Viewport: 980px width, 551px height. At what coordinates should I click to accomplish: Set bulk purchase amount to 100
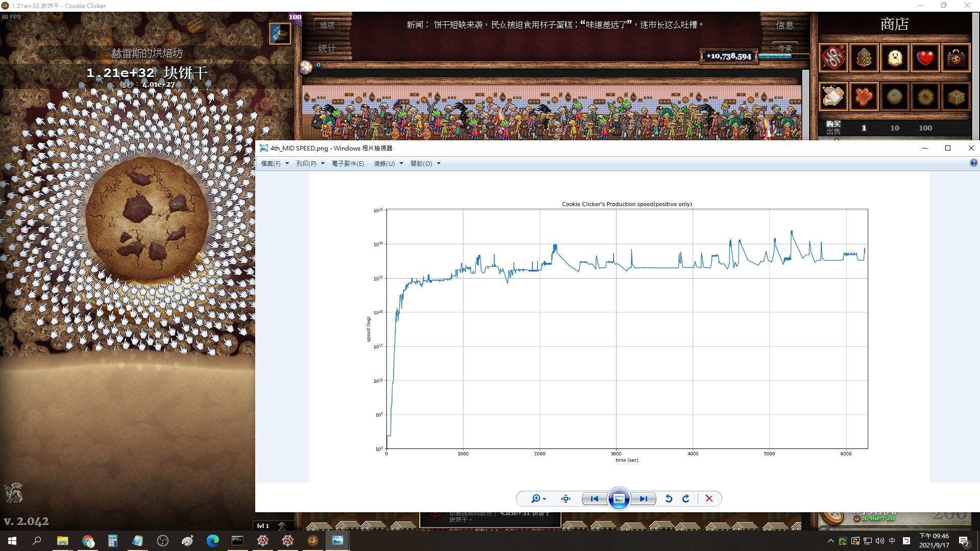coord(925,128)
